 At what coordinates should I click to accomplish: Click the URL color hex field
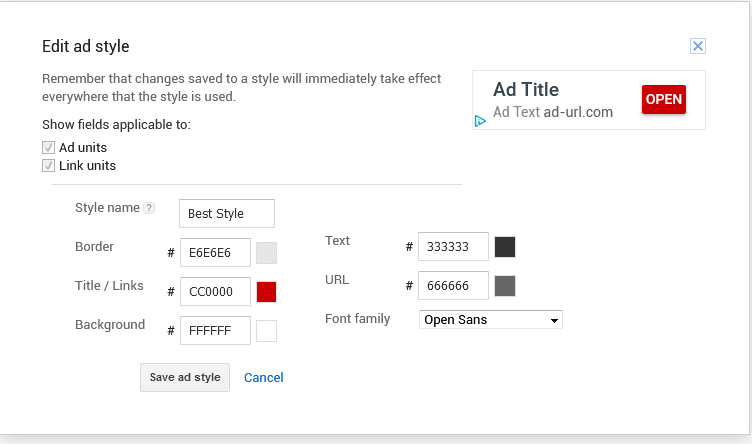[x=453, y=286]
